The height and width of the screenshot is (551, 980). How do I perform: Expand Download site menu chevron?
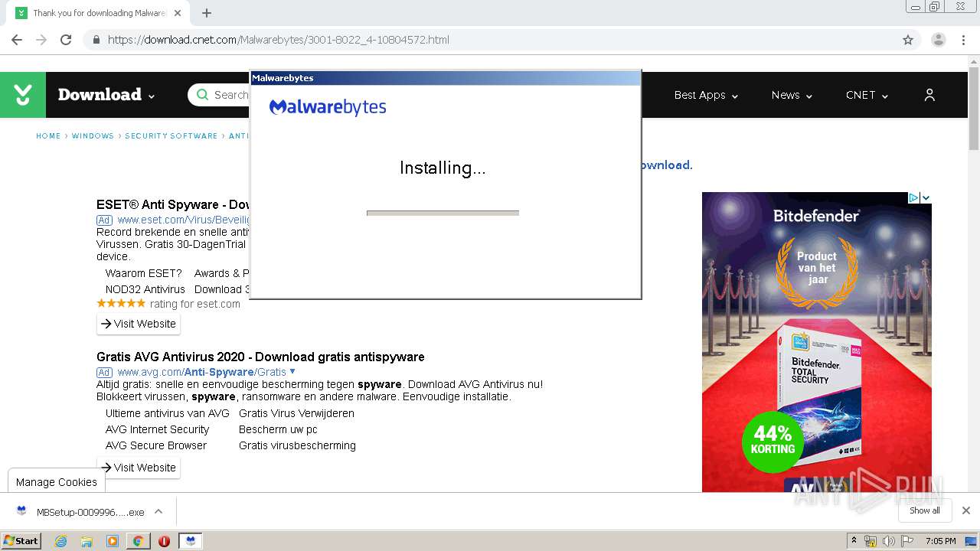[x=152, y=96]
